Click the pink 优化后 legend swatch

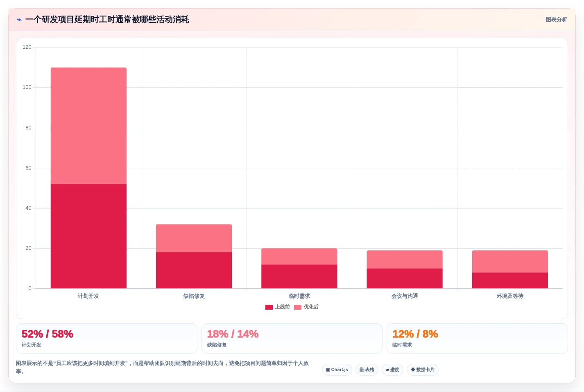298,307
